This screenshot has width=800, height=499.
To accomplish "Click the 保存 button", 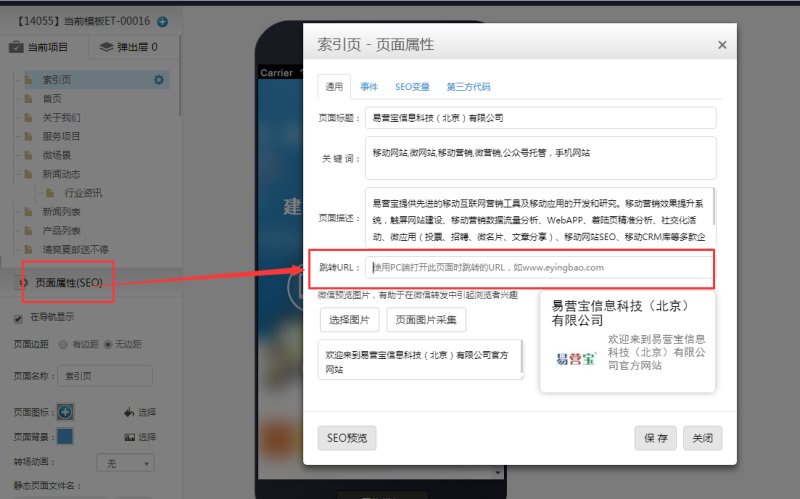I will point(656,438).
